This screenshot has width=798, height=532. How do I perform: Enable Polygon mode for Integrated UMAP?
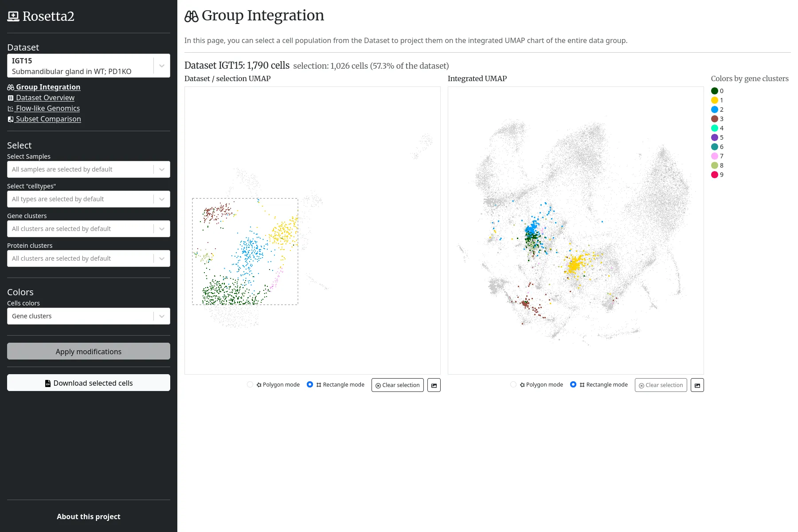[x=513, y=385]
